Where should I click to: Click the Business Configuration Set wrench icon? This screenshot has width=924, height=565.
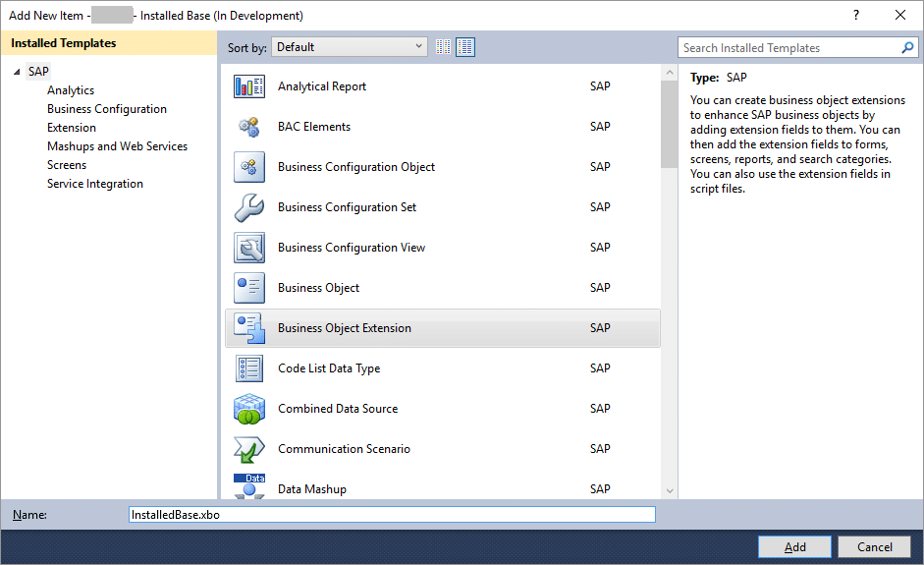(248, 207)
